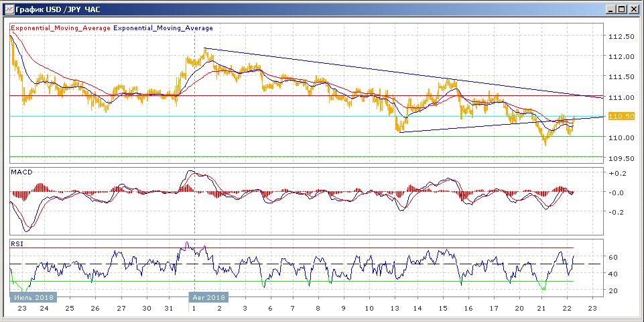Minimize the USD/JPY chart window
The width and height of the screenshot is (644, 322).
tap(610, 9)
